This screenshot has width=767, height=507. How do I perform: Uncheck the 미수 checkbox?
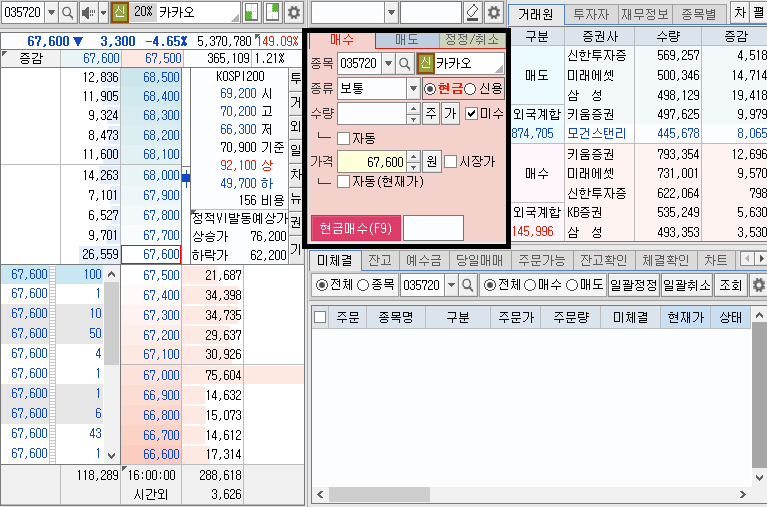click(x=471, y=114)
